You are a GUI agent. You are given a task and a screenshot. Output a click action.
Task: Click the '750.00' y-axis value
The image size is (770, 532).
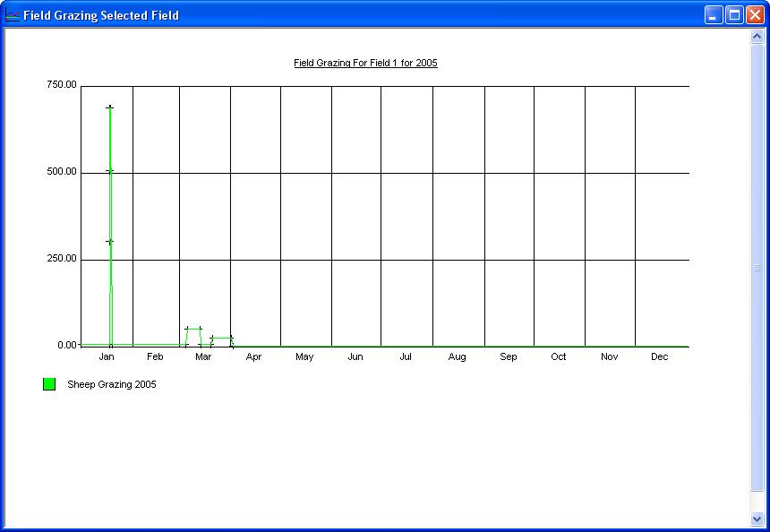(62, 84)
